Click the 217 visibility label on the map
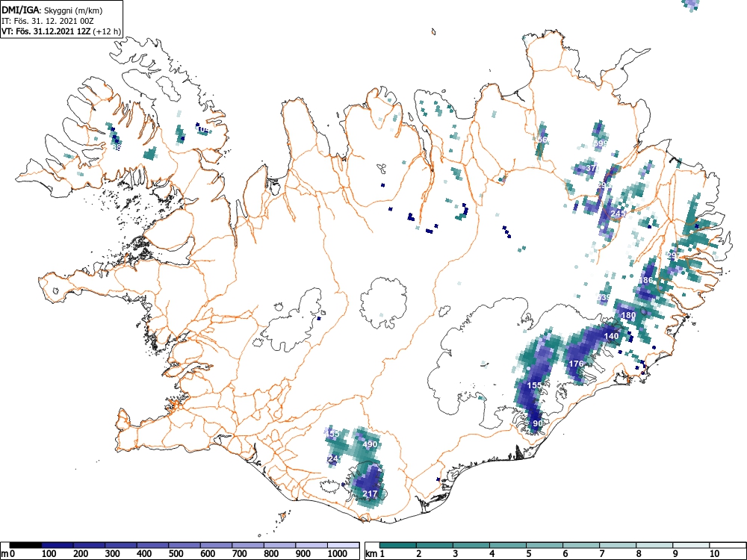747x560 pixels. tap(371, 494)
